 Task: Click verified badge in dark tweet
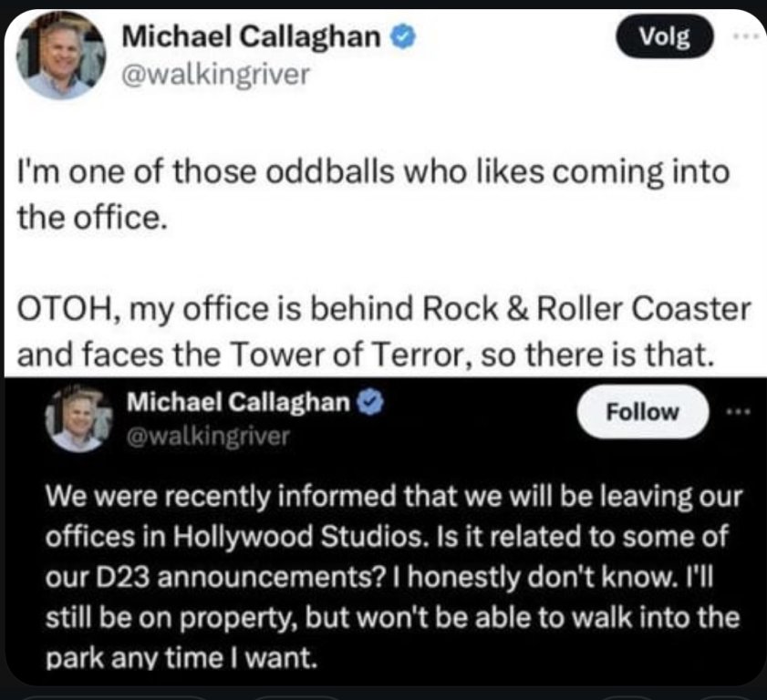coord(370,402)
